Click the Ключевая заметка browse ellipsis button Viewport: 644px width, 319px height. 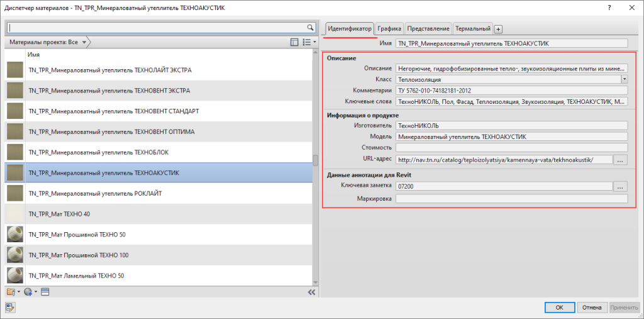620,186
